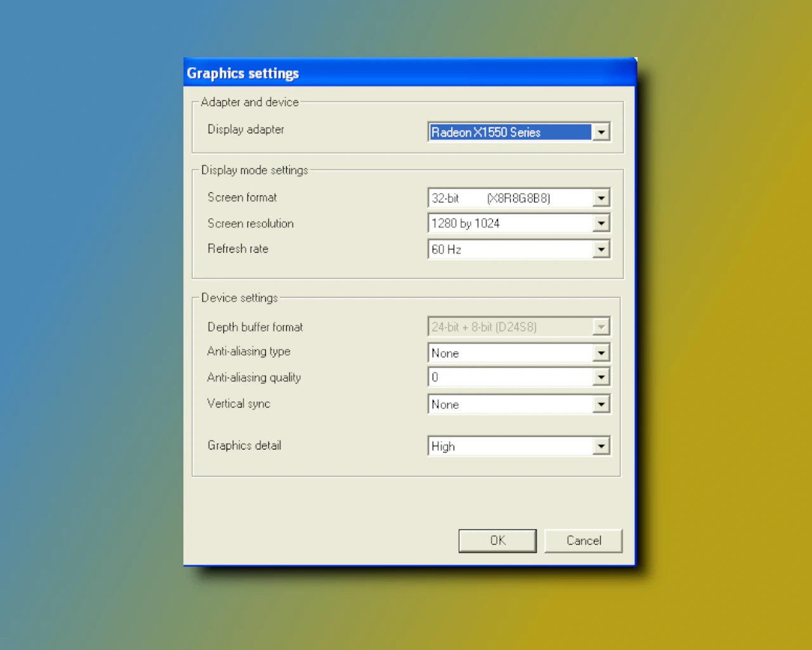Click the "Vertical sync" label
Screen dimensions: 812x650
[239, 404]
